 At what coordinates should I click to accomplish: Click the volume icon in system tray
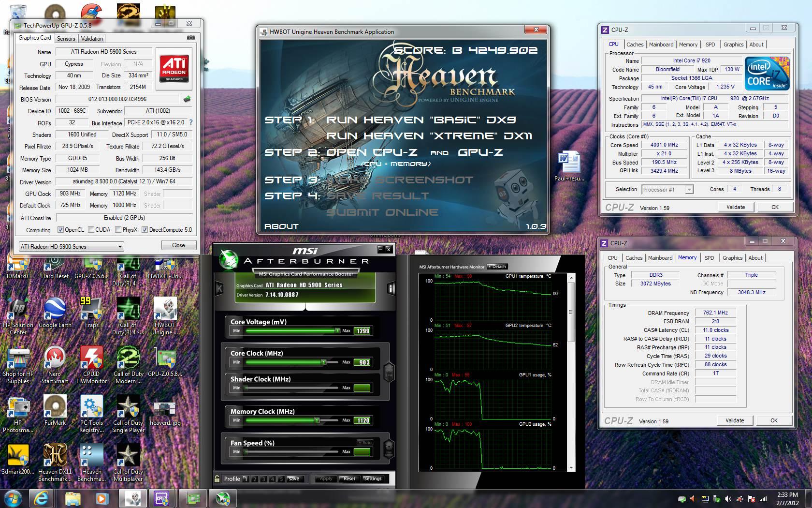[x=728, y=499]
